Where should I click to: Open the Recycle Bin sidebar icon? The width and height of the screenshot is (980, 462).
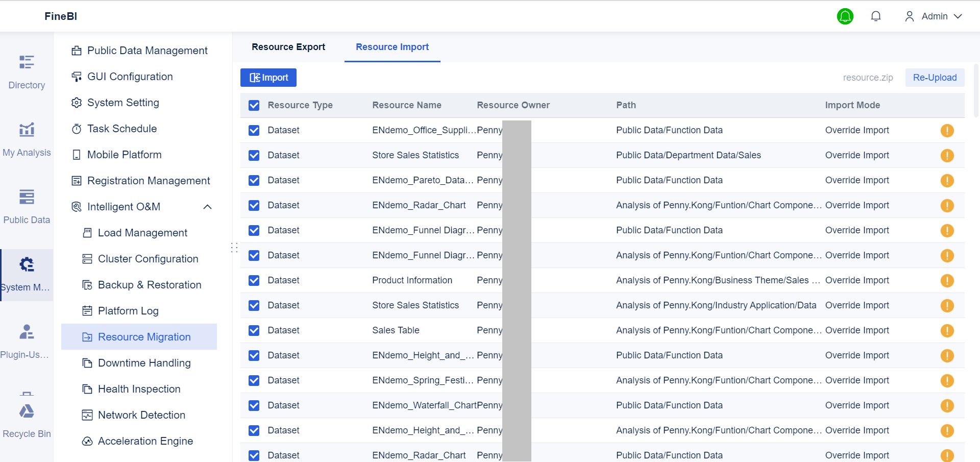pos(27,419)
